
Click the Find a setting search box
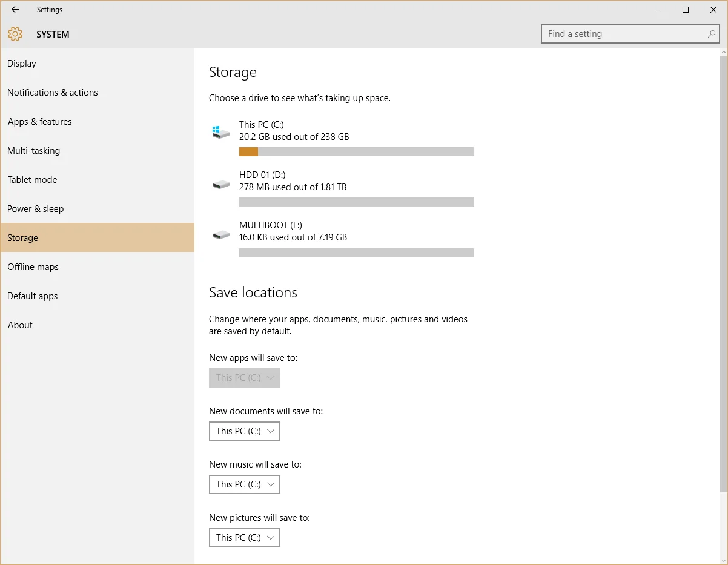[630, 34]
